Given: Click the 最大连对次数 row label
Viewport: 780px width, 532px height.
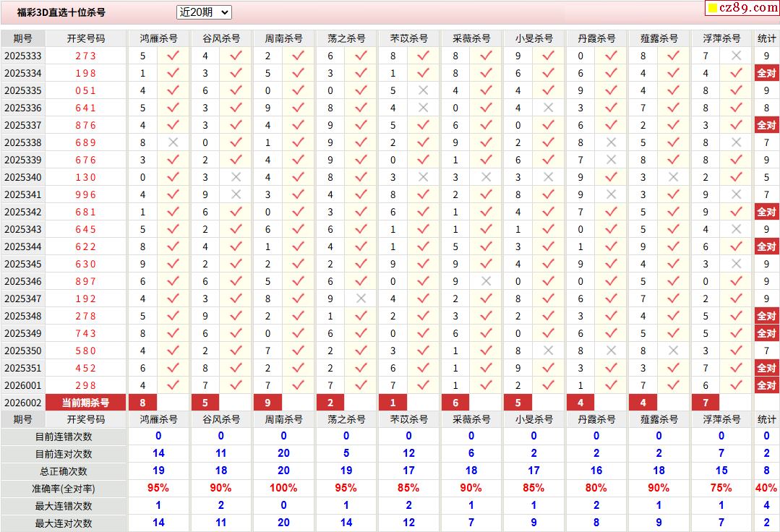Looking at the screenshot, I should 64,523.
